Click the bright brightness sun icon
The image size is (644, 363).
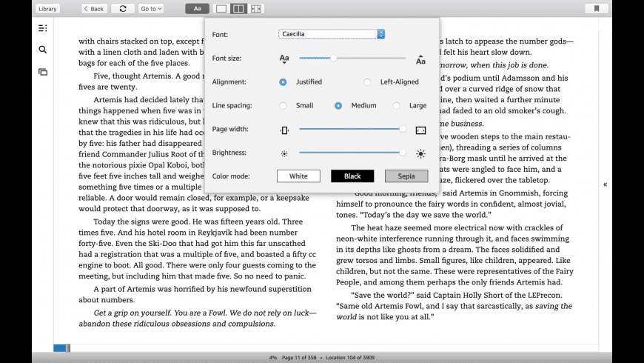click(420, 154)
